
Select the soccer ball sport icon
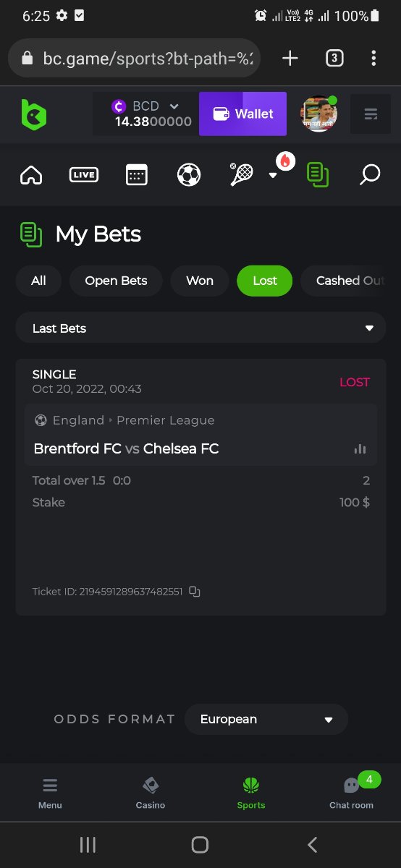[x=189, y=174]
